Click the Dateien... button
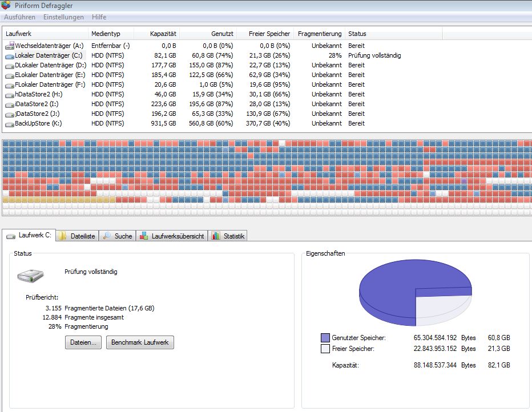The height and width of the screenshot is (412, 532). point(83,342)
